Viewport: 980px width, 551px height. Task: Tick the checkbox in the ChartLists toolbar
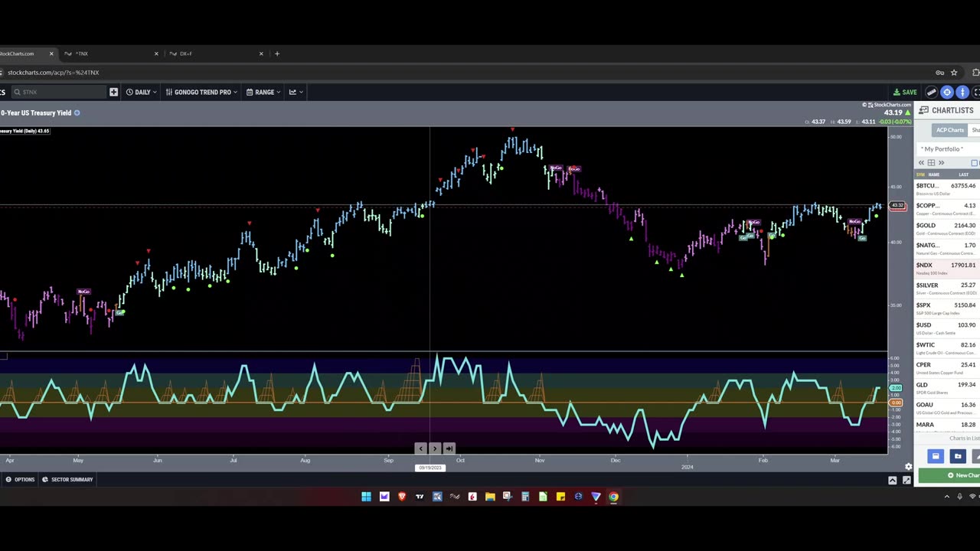point(975,163)
